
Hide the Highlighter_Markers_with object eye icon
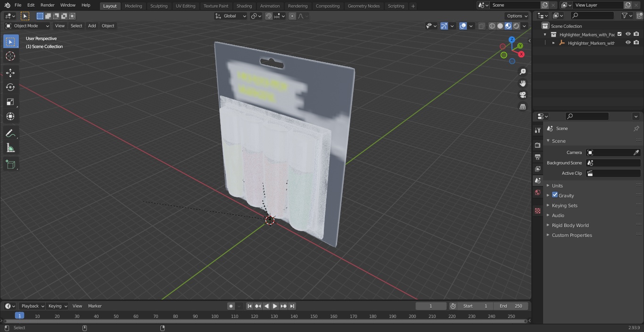click(x=628, y=43)
